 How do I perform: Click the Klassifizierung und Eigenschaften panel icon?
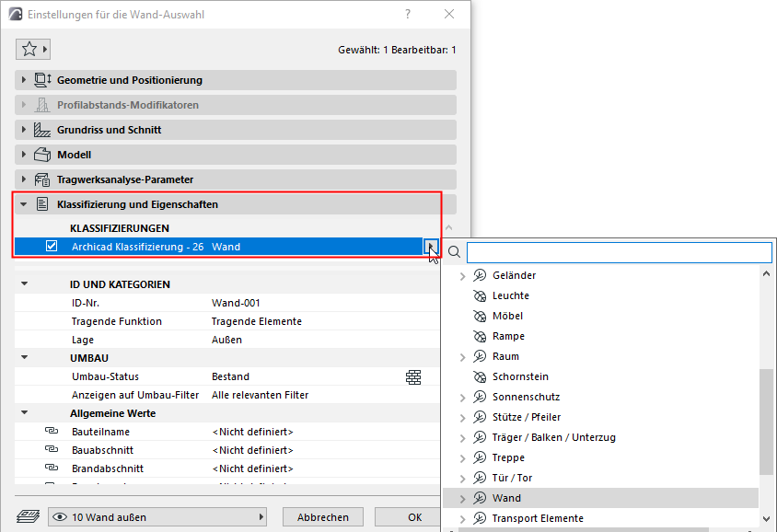tap(42, 204)
